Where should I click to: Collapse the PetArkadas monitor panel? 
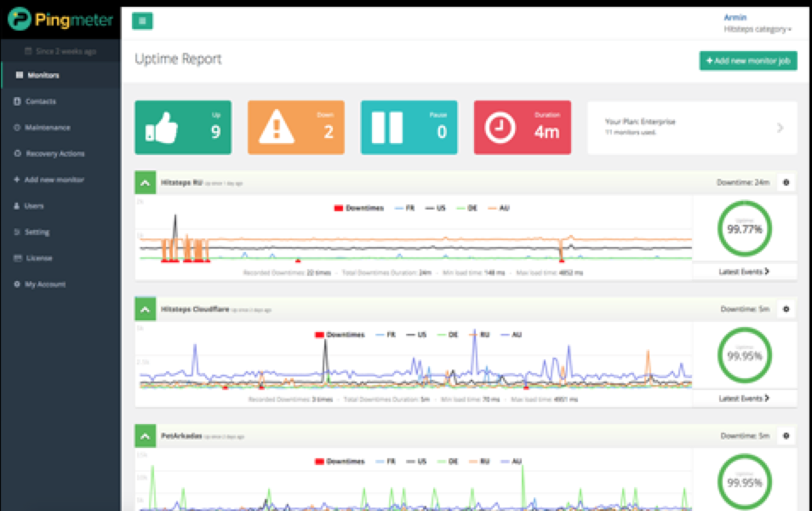(x=145, y=436)
